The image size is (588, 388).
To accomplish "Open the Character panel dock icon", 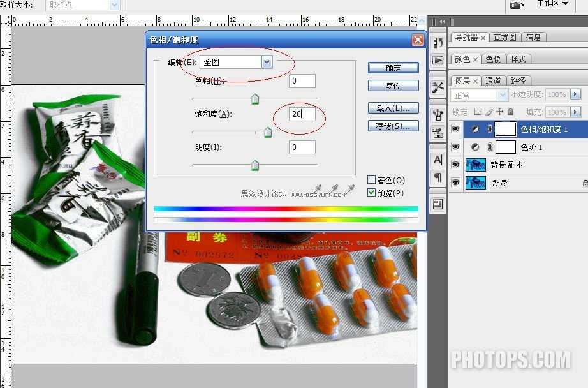I will (x=437, y=160).
